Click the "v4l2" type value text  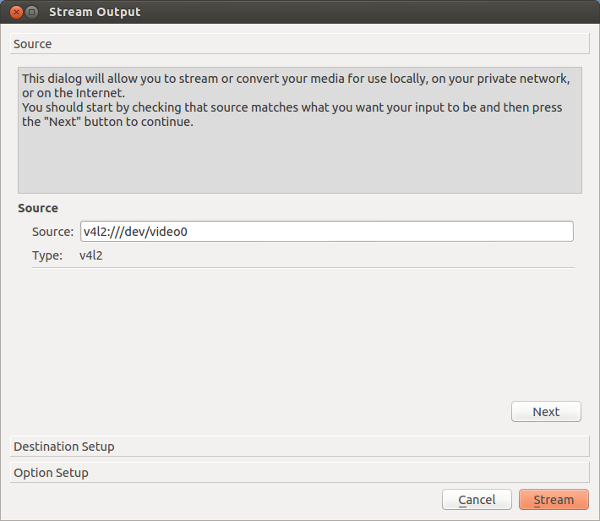point(91,255)
